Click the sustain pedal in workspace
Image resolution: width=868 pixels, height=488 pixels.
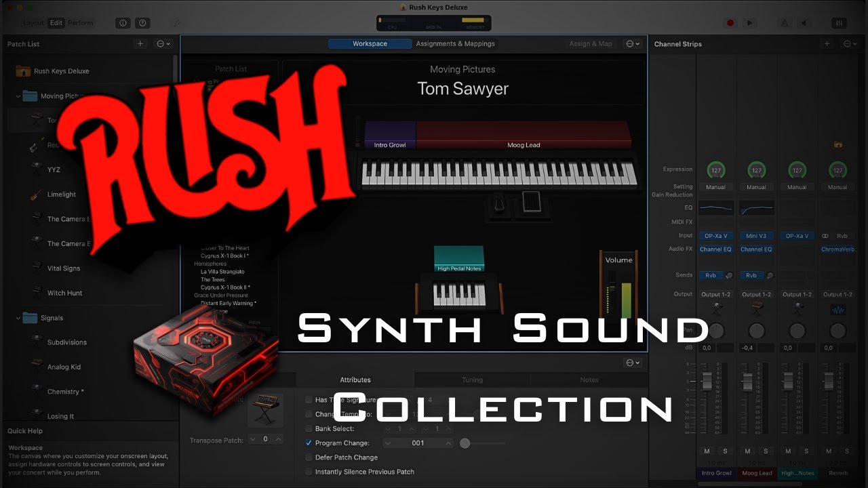coord(501,205)
